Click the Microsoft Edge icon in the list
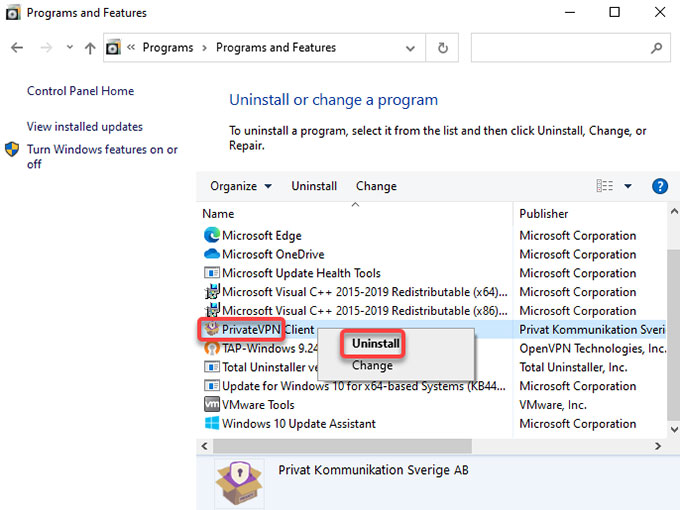The image size is (680, 510). point(212,235)
